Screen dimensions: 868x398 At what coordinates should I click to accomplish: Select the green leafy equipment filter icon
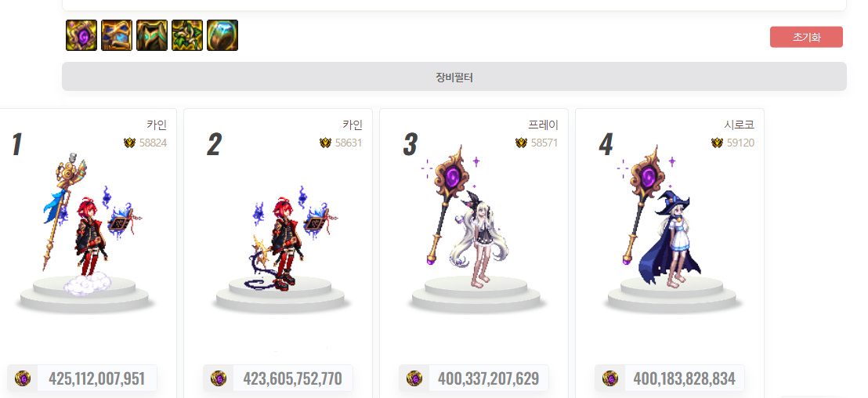coord(187,35)
